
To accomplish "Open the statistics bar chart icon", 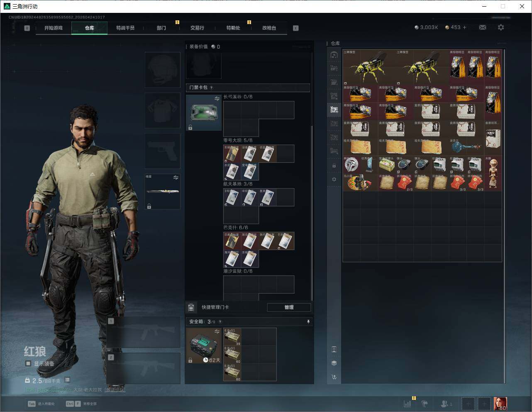I will (x=408, y=403).
